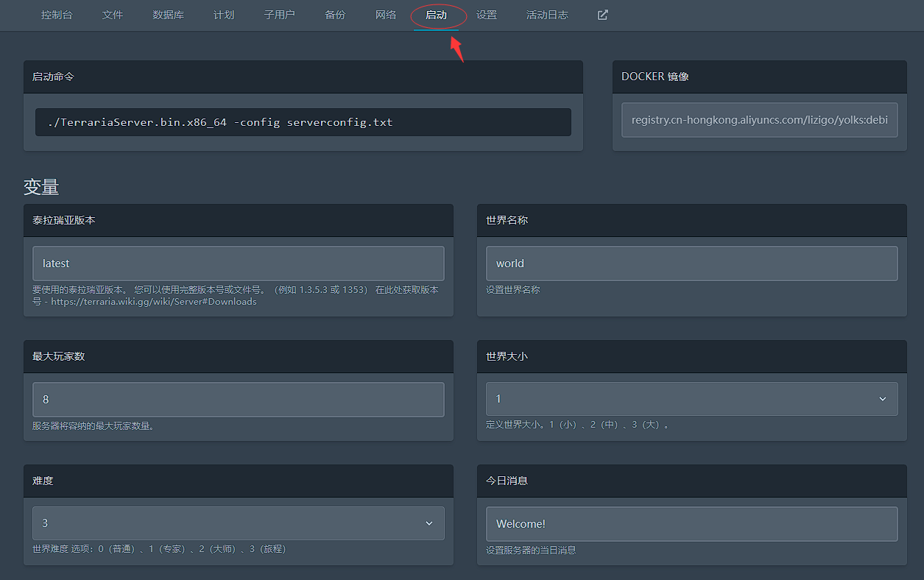Image resolution: width=924 pixels, height=580 pixels.
Task: Click the 设置世界名称 description text
Action: (x=512, y=290)
